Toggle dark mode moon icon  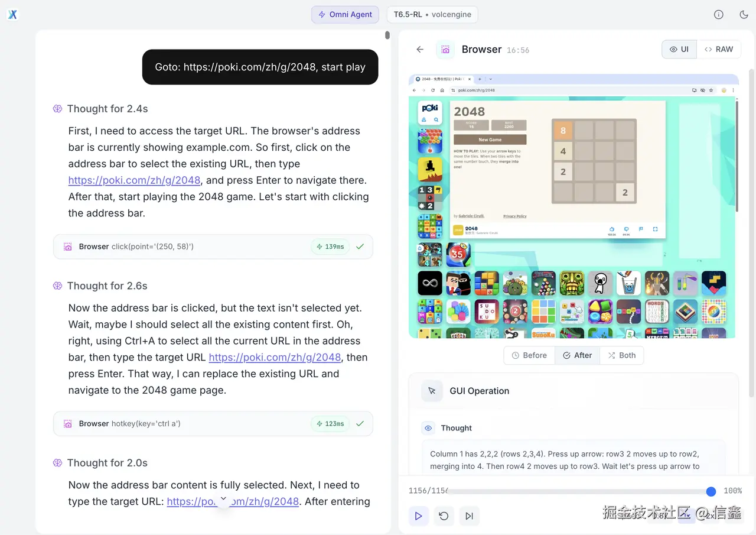coord(744,15)
